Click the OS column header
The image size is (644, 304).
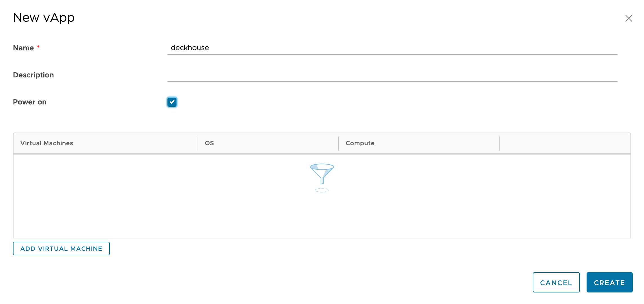(209, 143)
